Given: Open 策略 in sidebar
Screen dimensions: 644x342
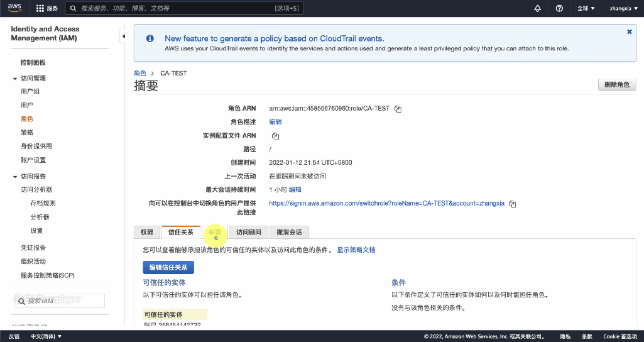Looking at the screenshot, I should click(x=26, y=133).
